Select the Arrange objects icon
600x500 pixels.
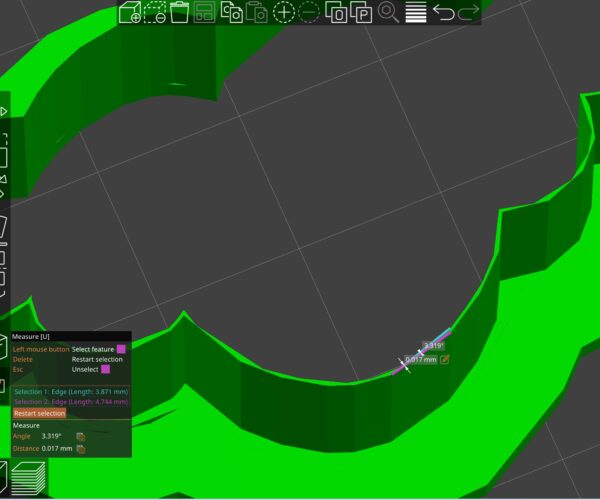[205, 13]
